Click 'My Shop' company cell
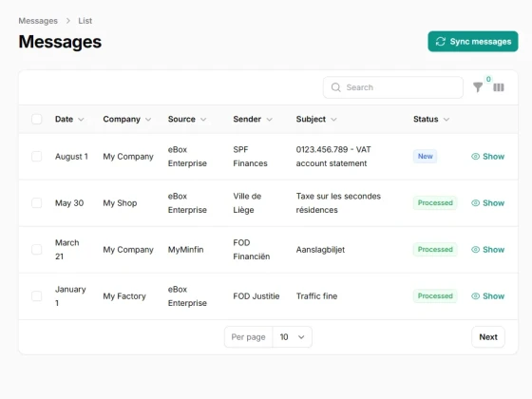 point(120,203)
